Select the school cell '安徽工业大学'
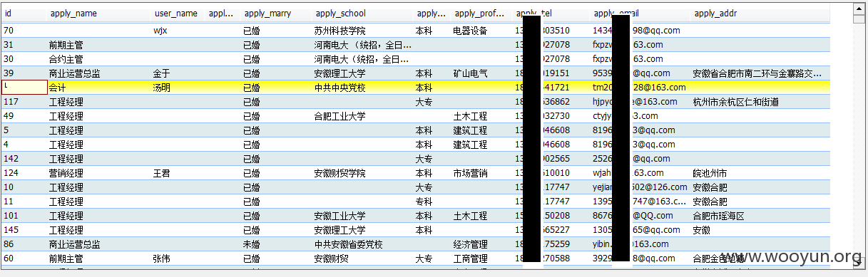Viewport: 868px width, 277px height. coord(339,216)
